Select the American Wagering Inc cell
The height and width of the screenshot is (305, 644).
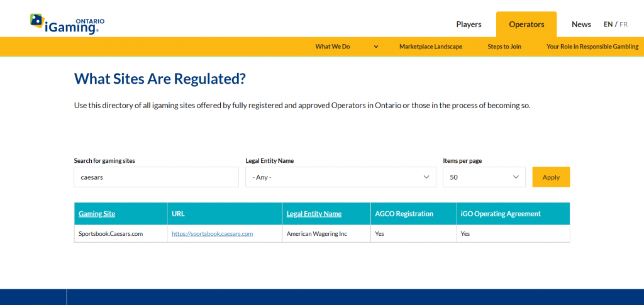tap(326, 233)
